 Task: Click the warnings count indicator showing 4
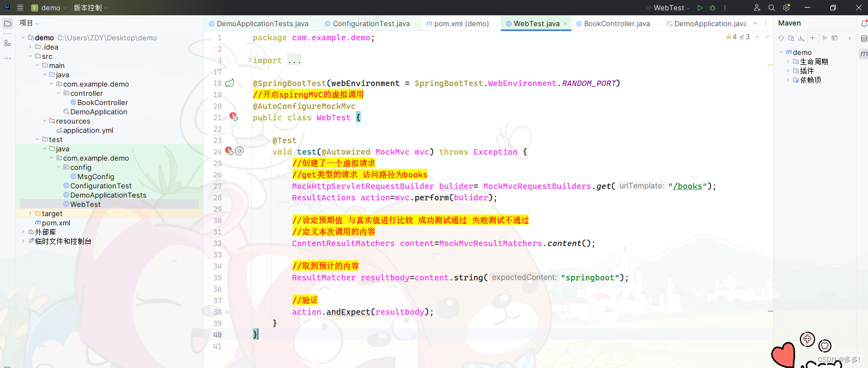731,37
